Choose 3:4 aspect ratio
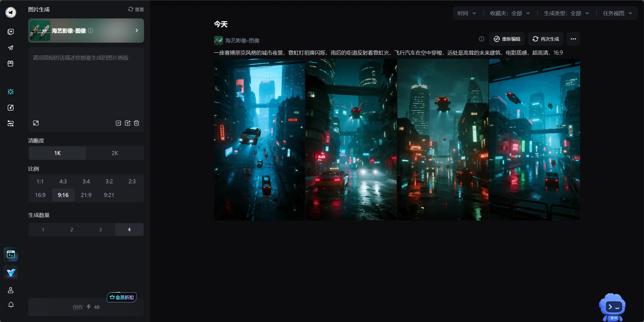This screenshot has height=322, width=644. pos(86,181)
